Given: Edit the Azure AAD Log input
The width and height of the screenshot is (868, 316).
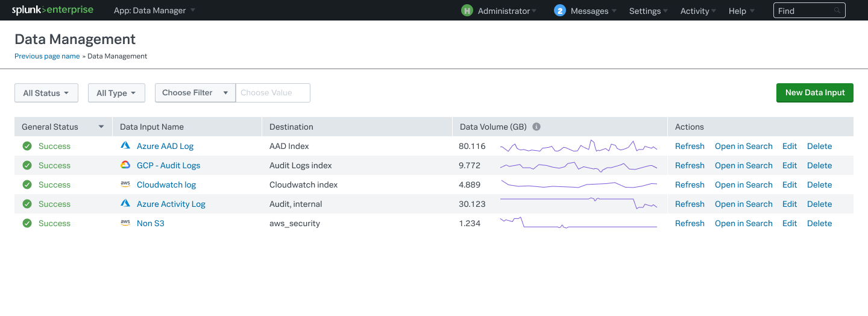Looking at the screenshot, I should pos(790,146).
